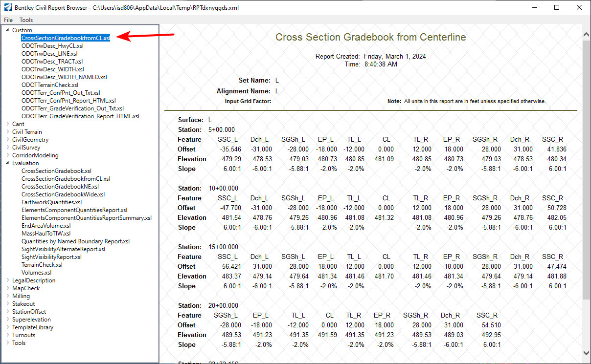
Task: Expand the Cant folder
Action: point(7,124)
